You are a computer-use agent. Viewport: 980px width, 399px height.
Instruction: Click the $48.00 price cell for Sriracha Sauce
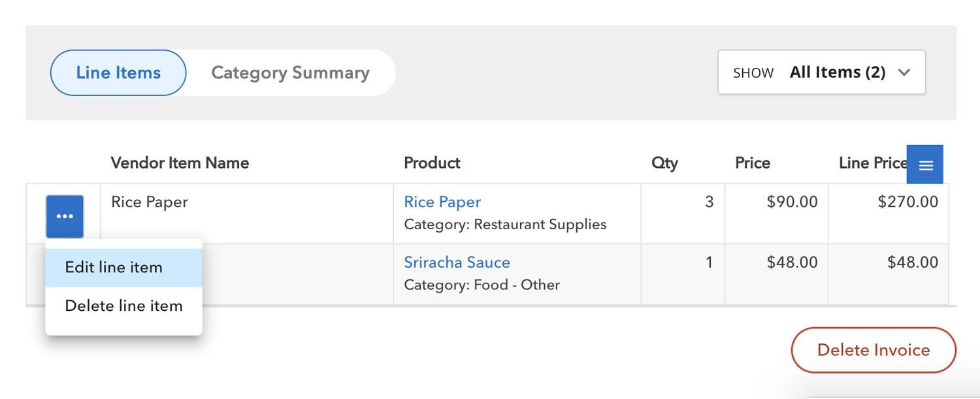point(776,274)
